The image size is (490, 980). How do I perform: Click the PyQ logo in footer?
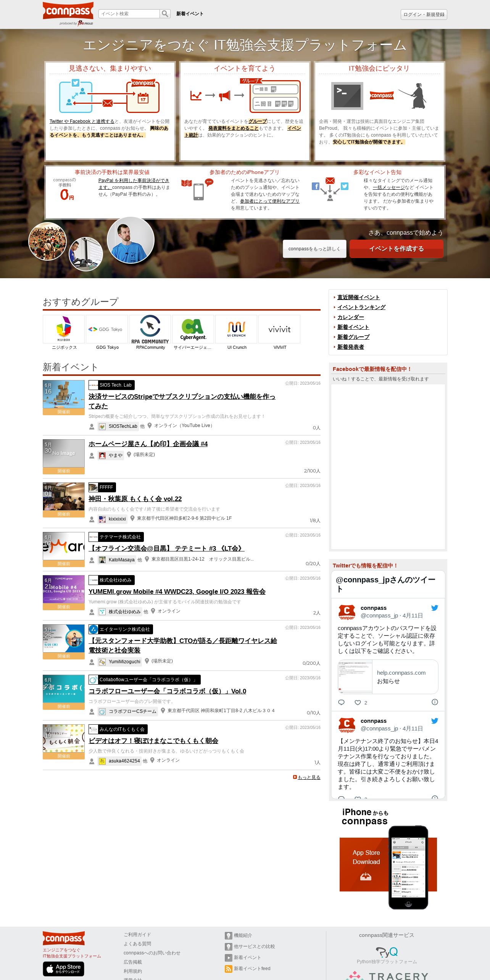tap(387, 952)
